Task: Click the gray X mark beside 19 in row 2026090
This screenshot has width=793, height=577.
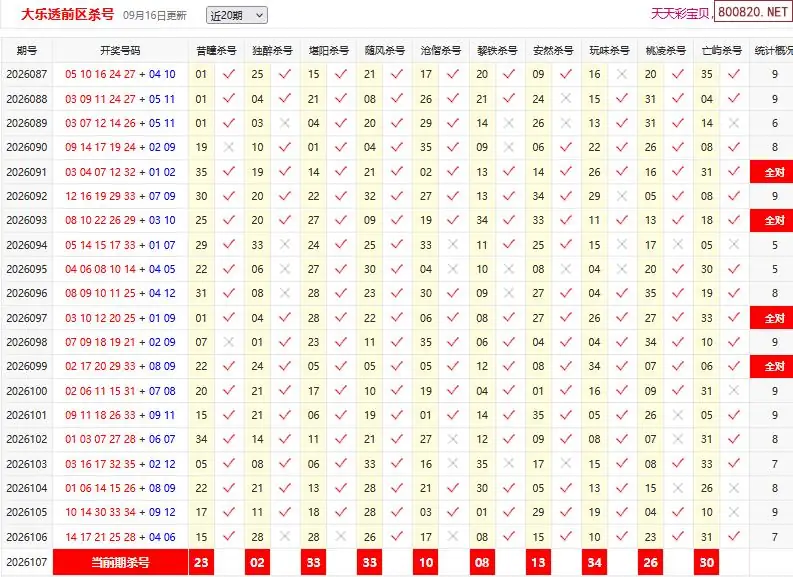Action: [229, 147]
